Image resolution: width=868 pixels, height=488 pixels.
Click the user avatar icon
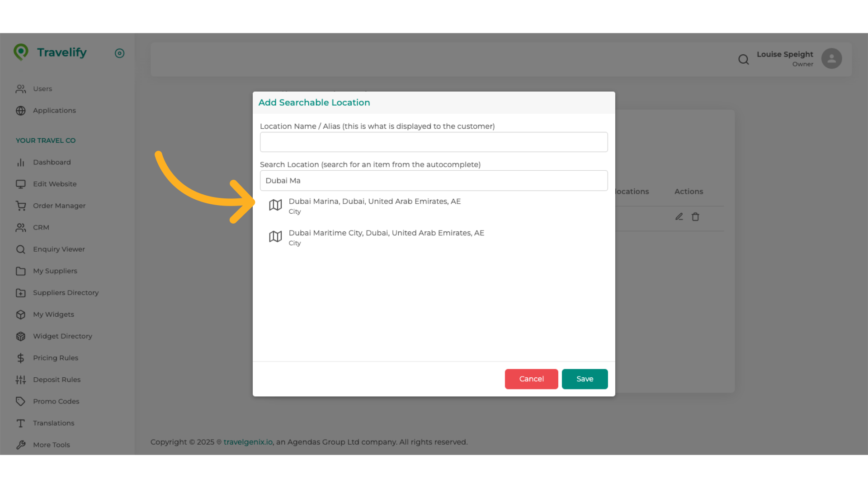831,59
